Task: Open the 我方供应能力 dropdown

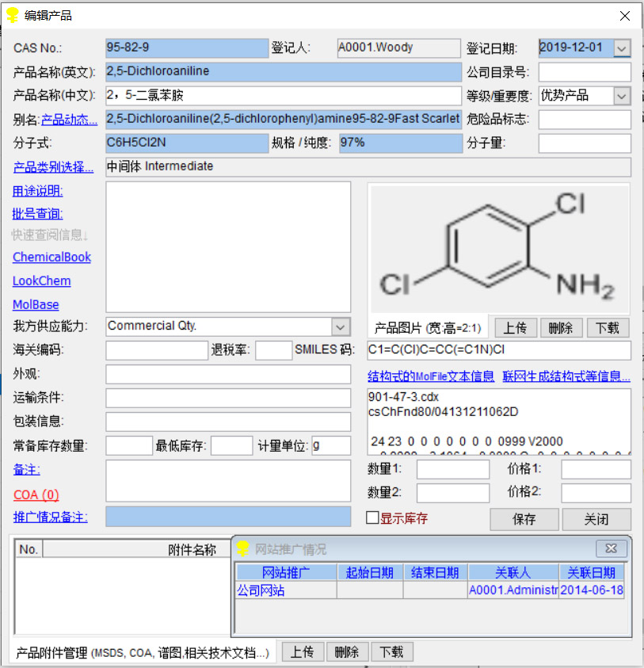Action: coord(340,326)
